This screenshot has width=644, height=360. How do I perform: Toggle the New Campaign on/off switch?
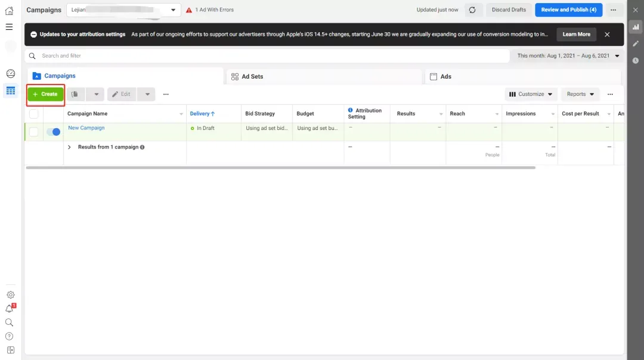[x=54, y=132]
